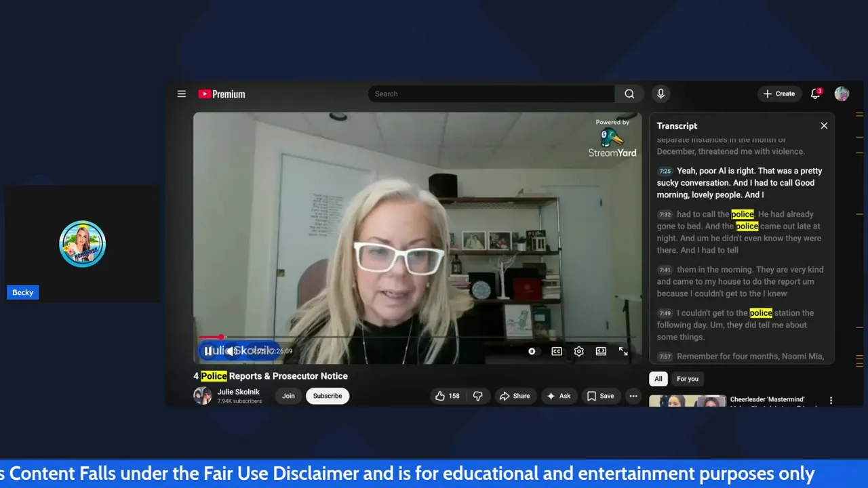Click the 7.94K subscribers text
Image resolution: width=868 pixels, height=488 pixels.
coord(239,401)
